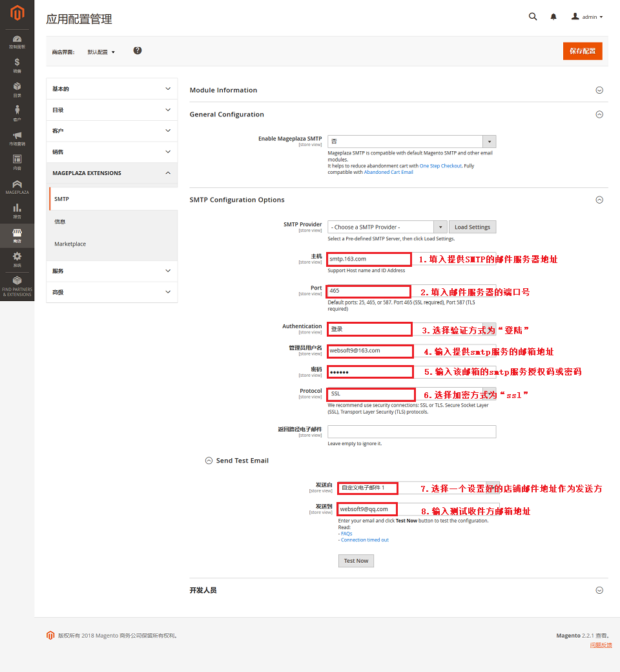Follow the Abandoned Cart Email link
This screenshot has width=620, height=672.
pos(388,173)
